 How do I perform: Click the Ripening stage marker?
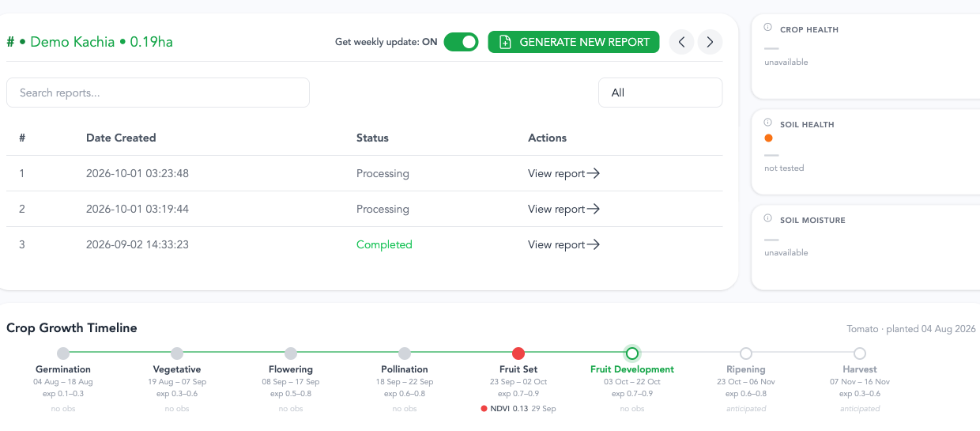click(x=746, y=353)
